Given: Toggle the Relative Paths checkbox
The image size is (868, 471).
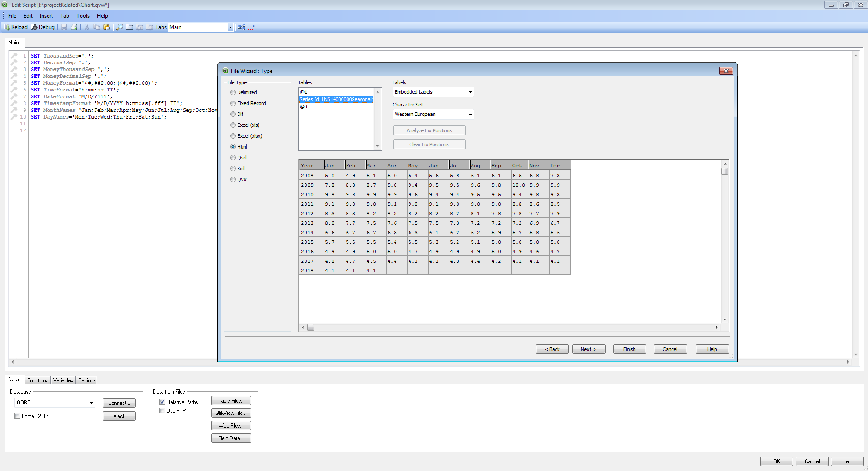Looking at the screenshot, I should pos(162,402).
